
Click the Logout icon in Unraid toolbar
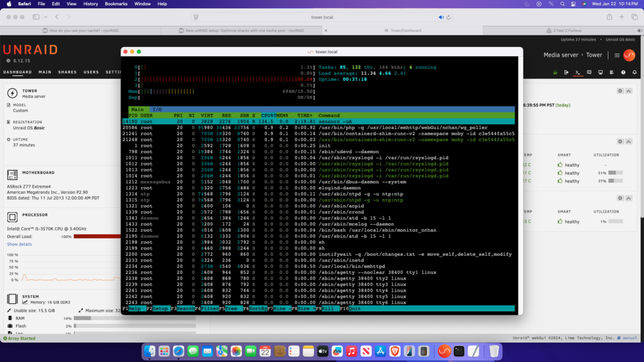[566, 72]
